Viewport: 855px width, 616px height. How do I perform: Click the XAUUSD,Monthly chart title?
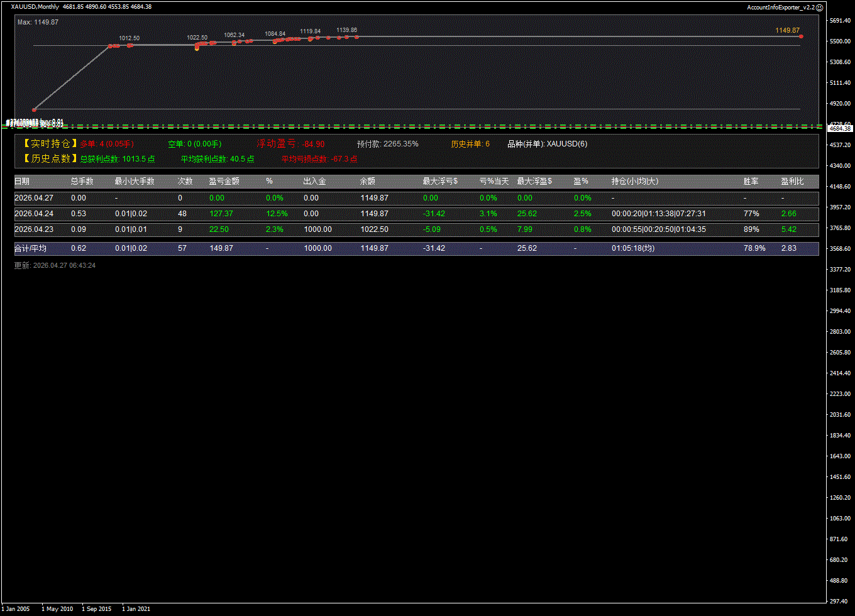[35, 7]
